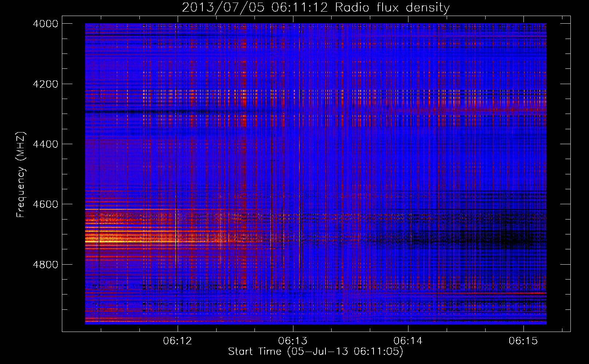Click the '06:14' time axis label
589x364 pixels.
[x=408, y=341]
